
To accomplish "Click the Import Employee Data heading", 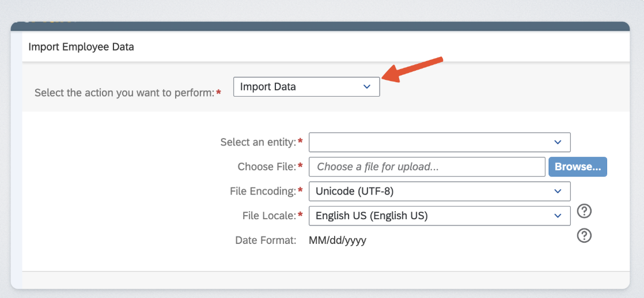I will click(x=81, y=47).
